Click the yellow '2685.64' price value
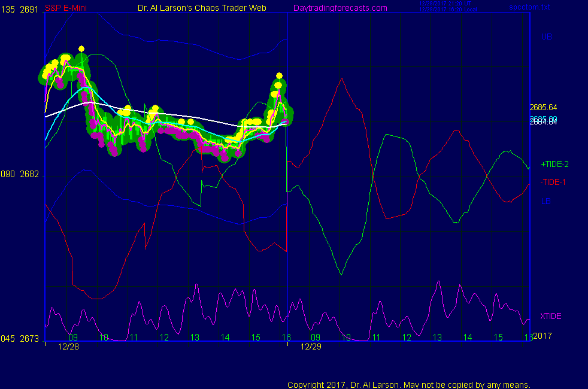This screenshot has width=588, height=389. [x=543, y=108]
